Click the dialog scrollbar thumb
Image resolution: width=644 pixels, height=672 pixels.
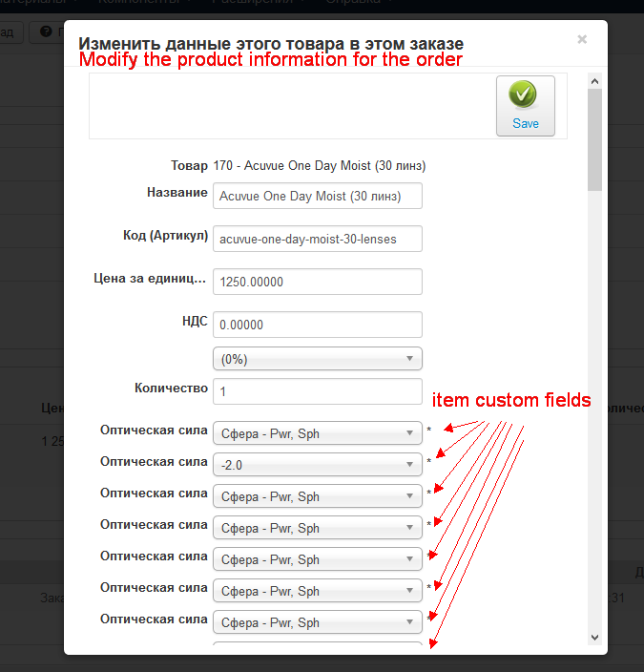(594, 139)
